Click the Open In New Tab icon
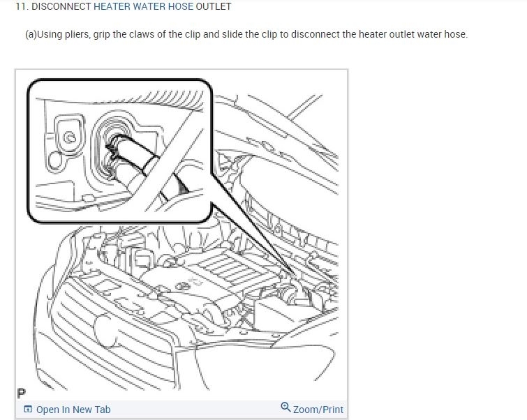527x420 pixels. tap(28, 410)
